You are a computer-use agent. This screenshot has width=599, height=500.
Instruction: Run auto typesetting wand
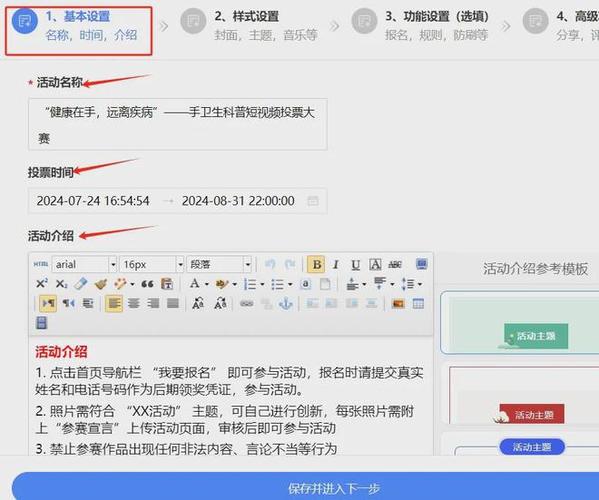coord(120,284)
